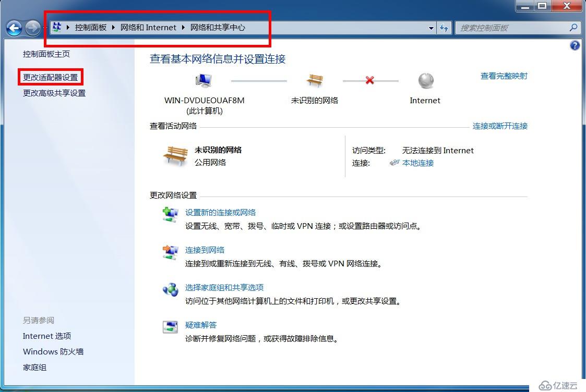Click the computer icon above WIN-DVDUEOUAF8M
The width and height of the screenshot is (586, 392).
pos(204,80)
